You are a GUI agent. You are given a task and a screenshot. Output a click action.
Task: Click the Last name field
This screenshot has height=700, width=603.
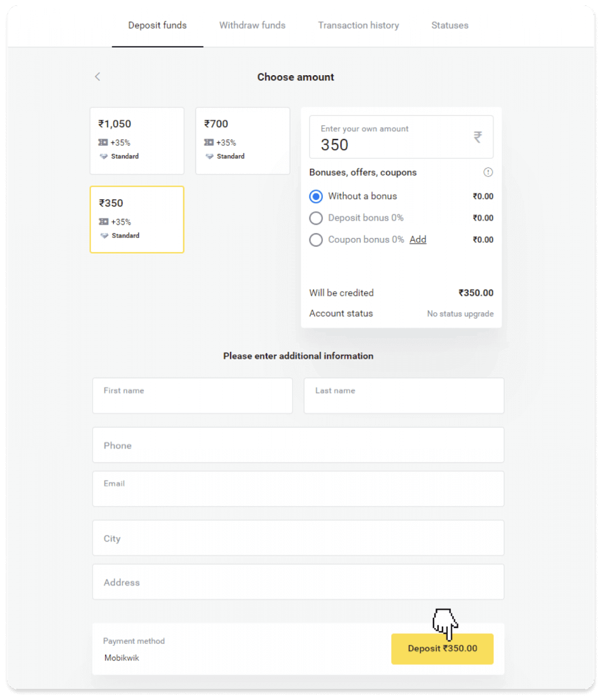(x=404, y=395)
